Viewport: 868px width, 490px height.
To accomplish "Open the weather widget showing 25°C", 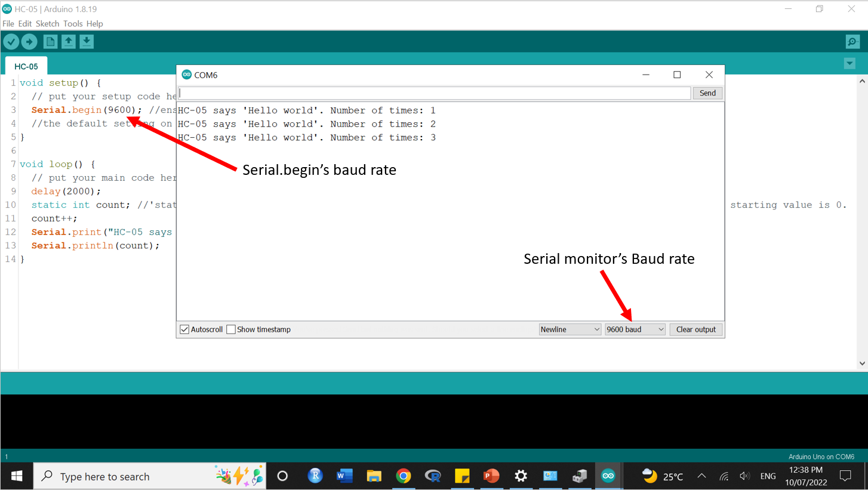I will (x=662, y=476).
